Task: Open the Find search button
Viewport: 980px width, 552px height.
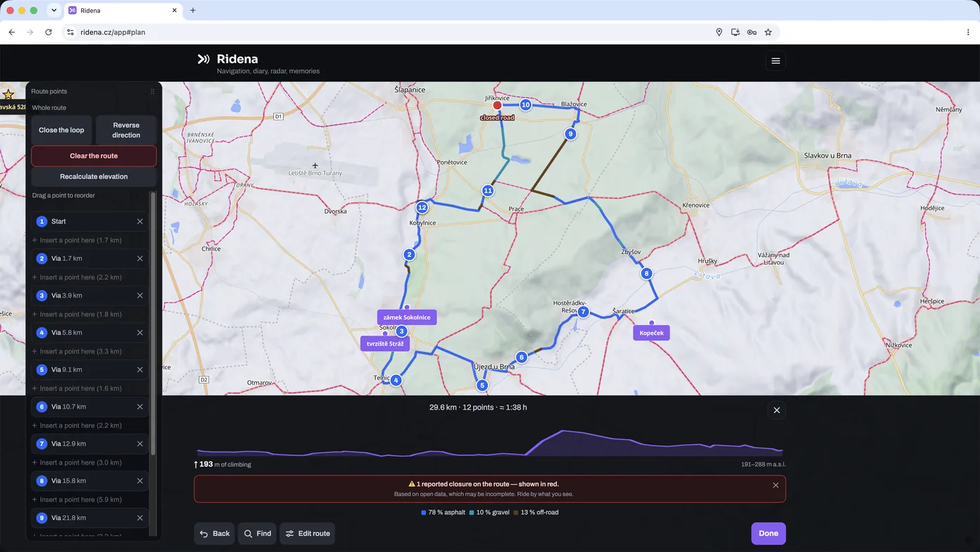Action: click(257, 534)
